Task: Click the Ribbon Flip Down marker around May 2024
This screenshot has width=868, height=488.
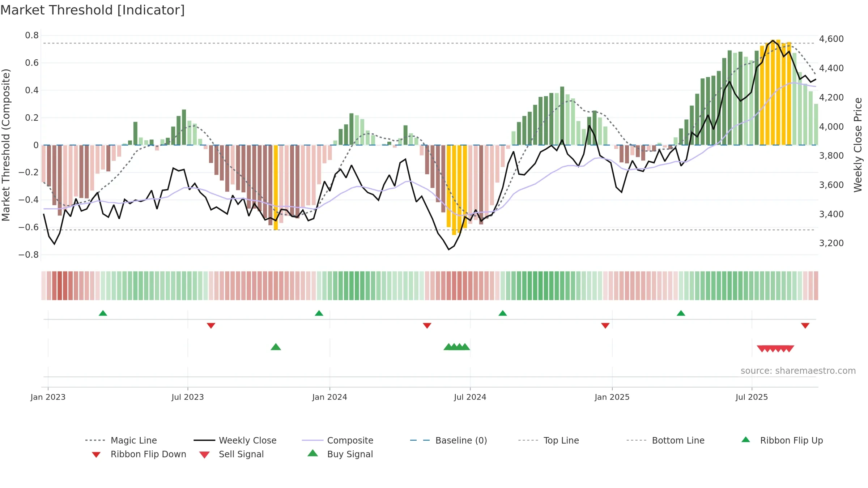Action: 427,326
